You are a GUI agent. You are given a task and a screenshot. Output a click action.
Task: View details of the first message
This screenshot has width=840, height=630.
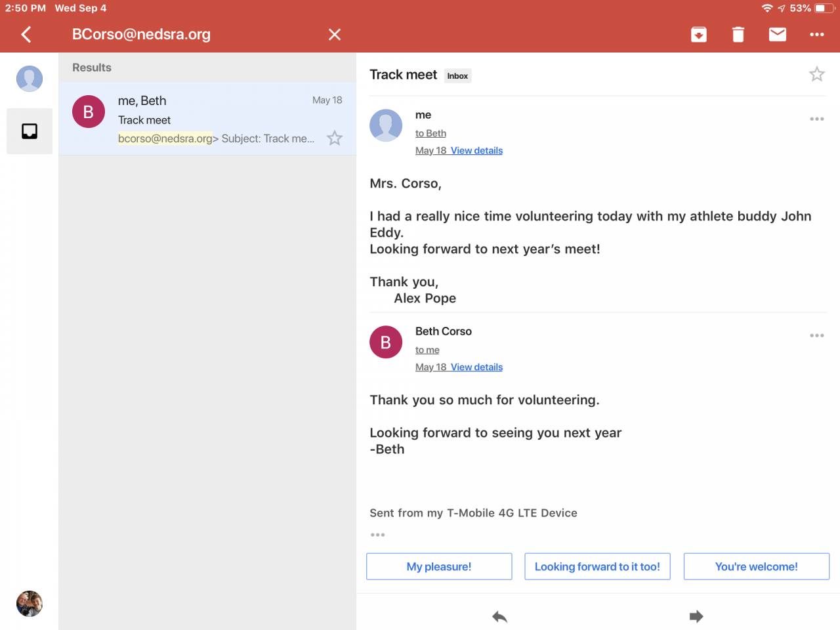tap(476, 150)
